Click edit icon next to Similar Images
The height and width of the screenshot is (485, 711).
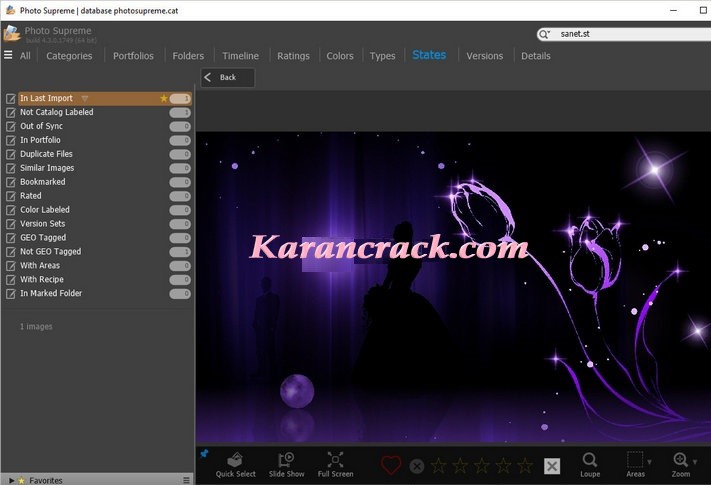point(10,169)
